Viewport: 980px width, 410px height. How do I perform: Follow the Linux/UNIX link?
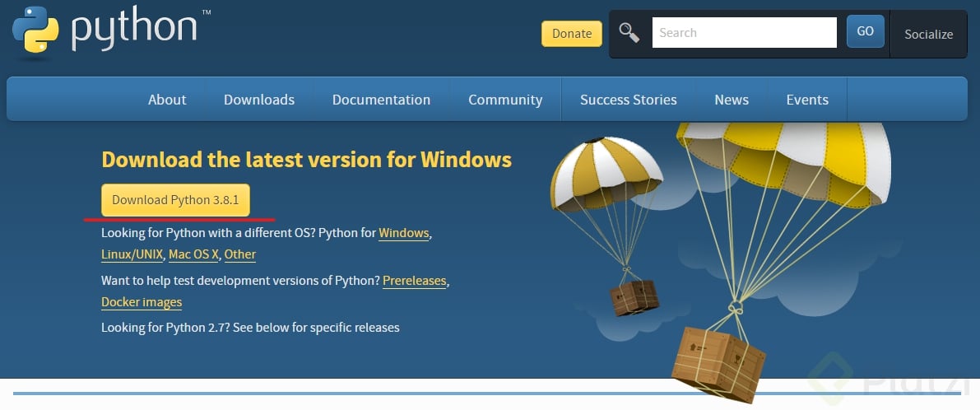tap(132, 254)
